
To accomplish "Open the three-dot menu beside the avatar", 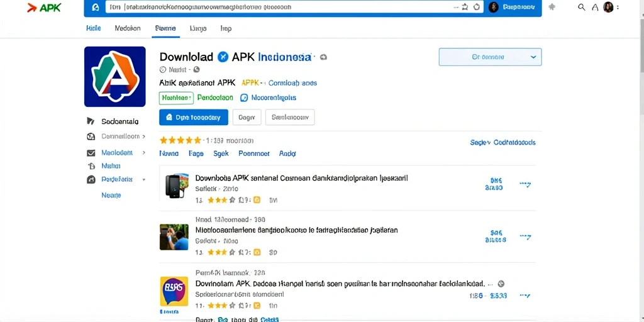I will [x=618, y=7].
